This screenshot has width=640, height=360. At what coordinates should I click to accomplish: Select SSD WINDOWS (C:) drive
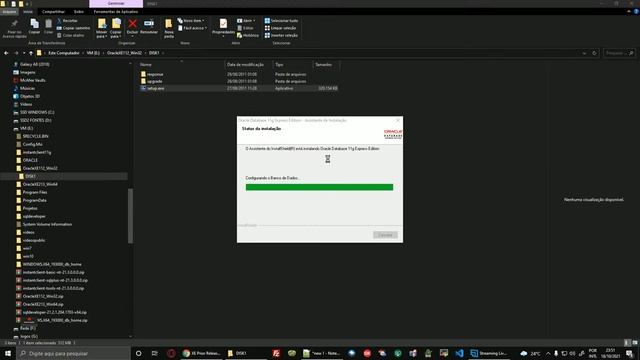tap(37, 112)
